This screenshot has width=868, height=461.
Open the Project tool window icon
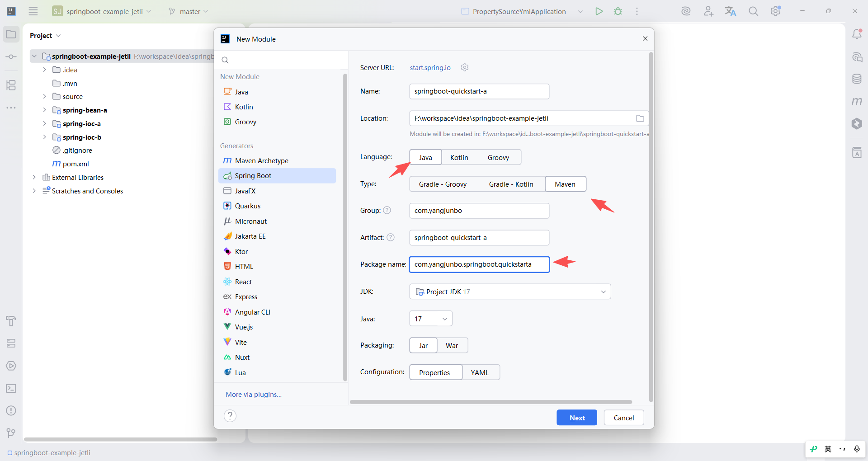[x=11, y=34]
